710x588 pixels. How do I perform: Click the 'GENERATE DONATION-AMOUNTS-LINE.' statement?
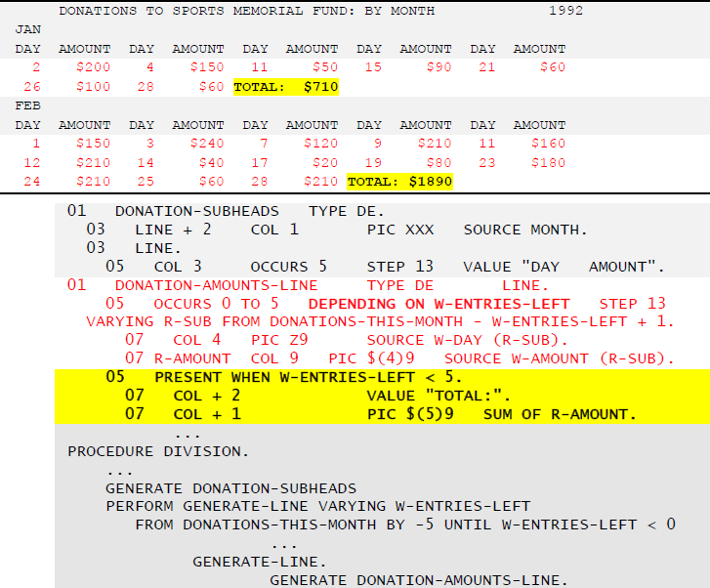pos(419,580)
